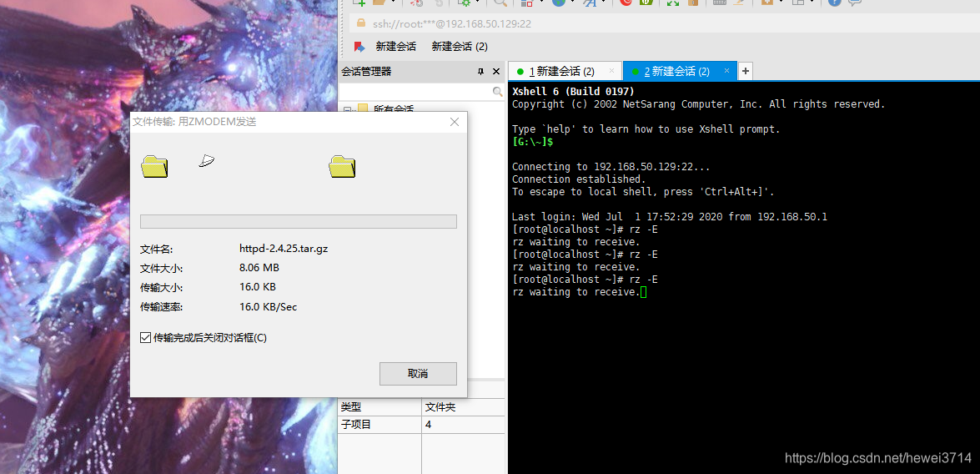Click the new session plus icon in toolbar

pos(359,3)
